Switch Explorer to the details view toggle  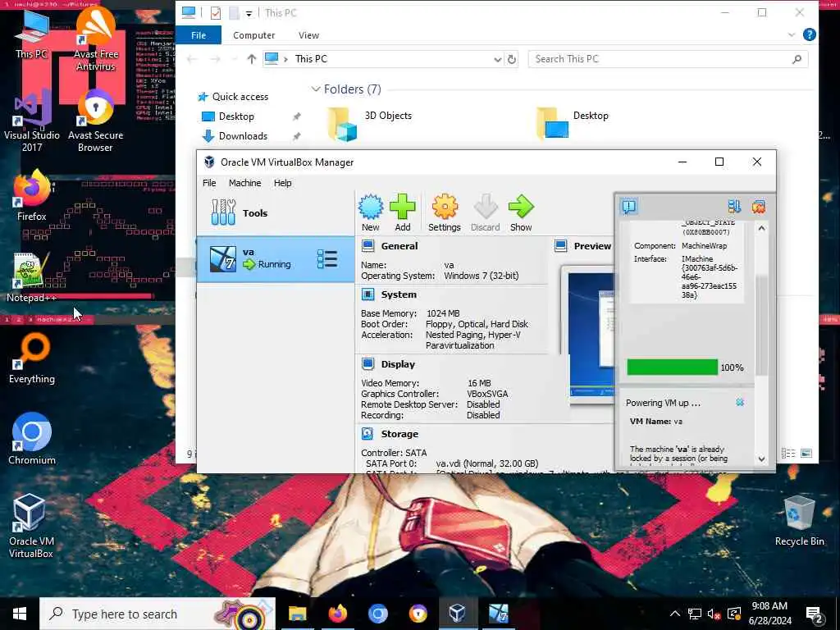pos(788,453)
